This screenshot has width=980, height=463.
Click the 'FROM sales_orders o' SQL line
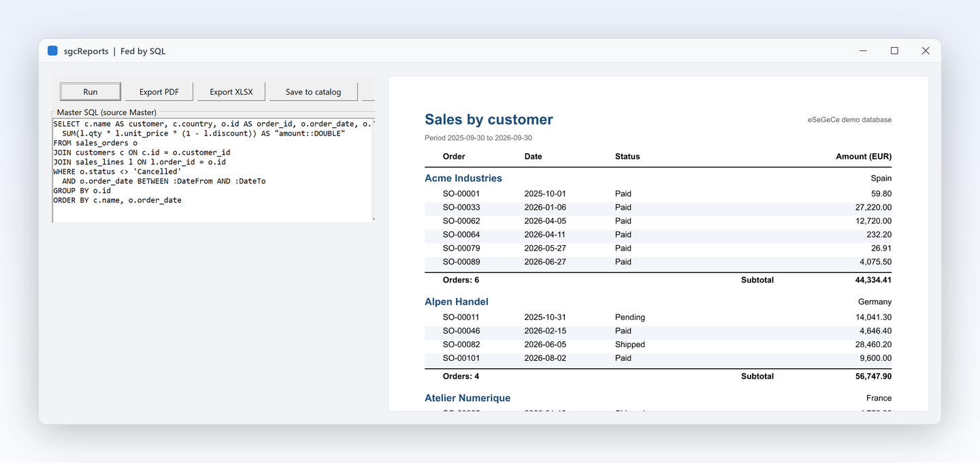(x=95, y=143)
